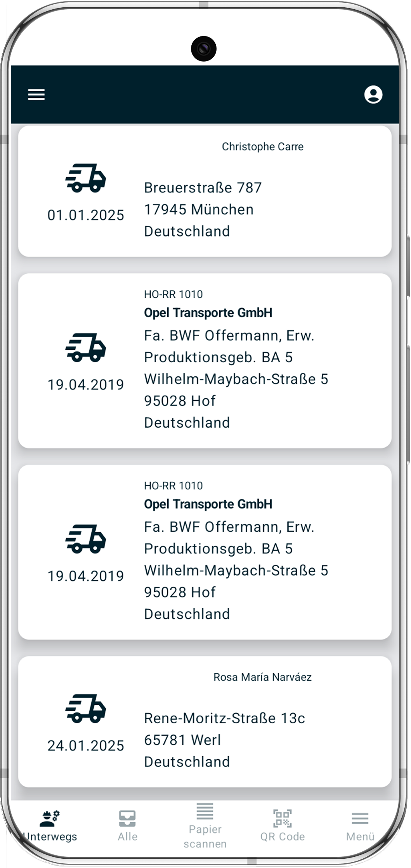This screenshot has width=411, height=868.
Task: Open the Menü tab label
Action: (360, 837)
